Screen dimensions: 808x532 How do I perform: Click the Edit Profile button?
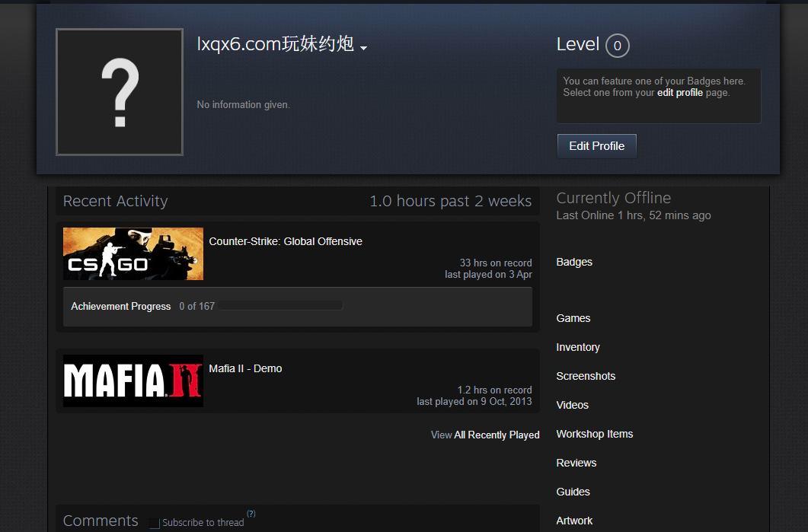pos(597,146)
